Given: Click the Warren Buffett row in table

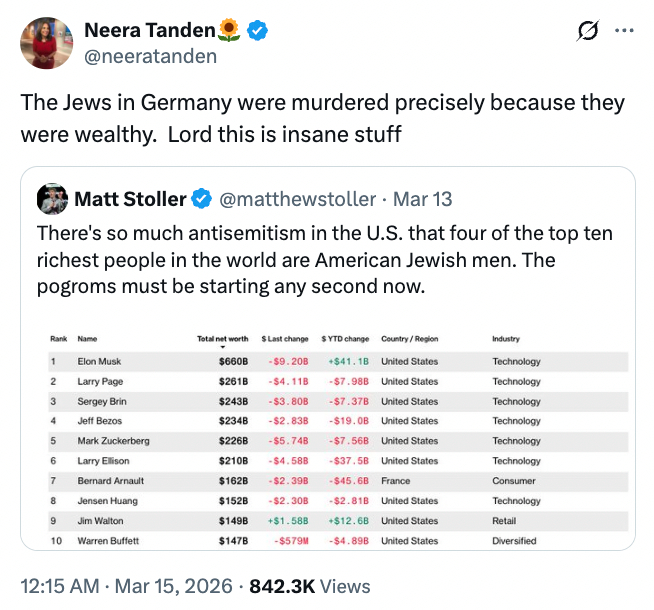Looking at the screenshot, I should pyautogui.click(x=328, y=541).
